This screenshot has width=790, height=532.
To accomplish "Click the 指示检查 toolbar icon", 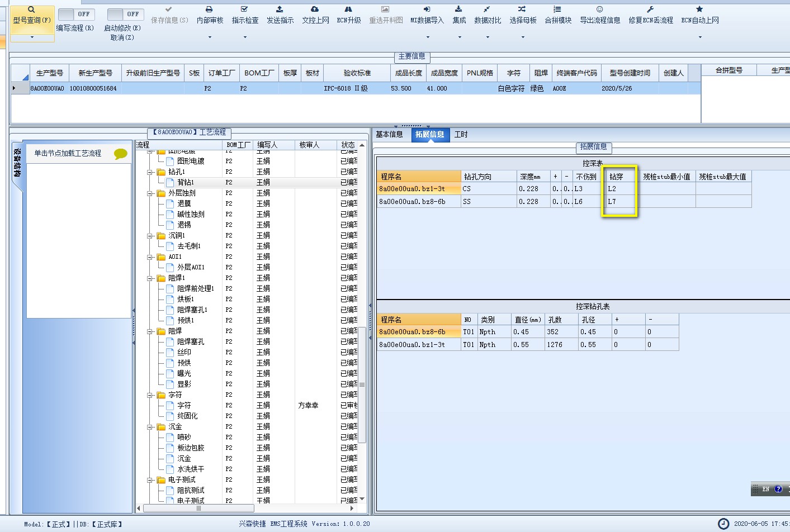I will pyautogui.click(x=244, y=9).
